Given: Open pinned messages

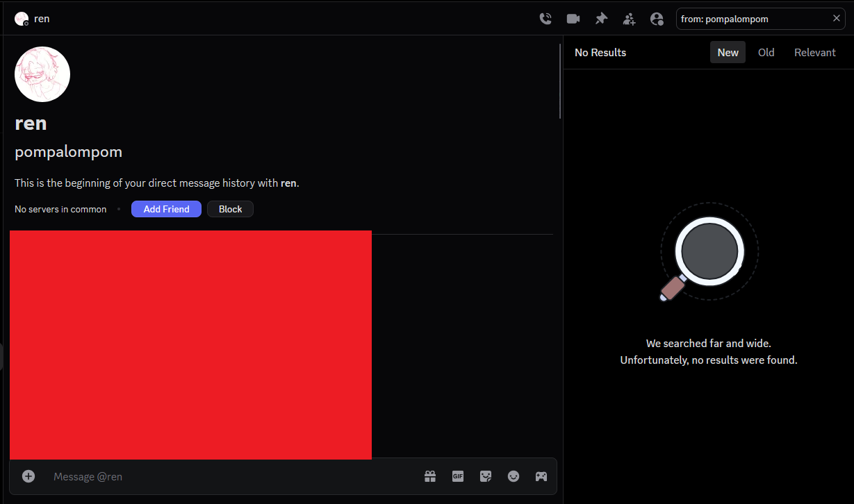Looking at the screenshot, I should pyautogui.click(x=601, y=19).
